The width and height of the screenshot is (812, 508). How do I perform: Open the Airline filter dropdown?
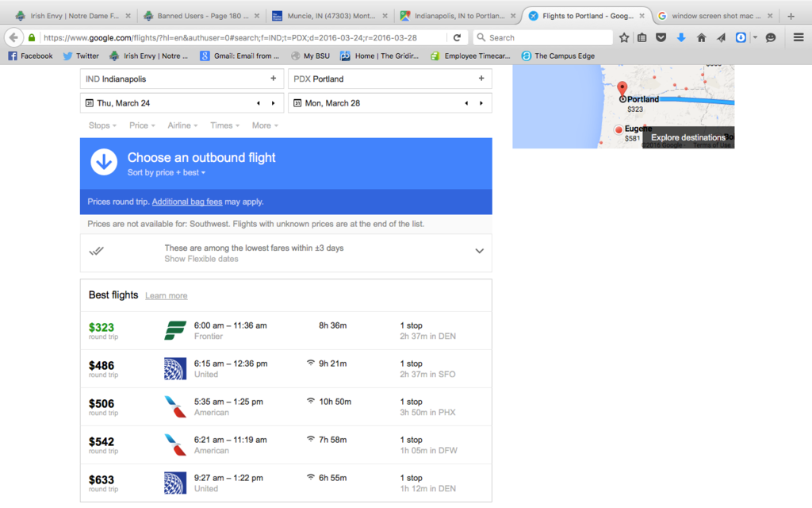pos(182,125)
